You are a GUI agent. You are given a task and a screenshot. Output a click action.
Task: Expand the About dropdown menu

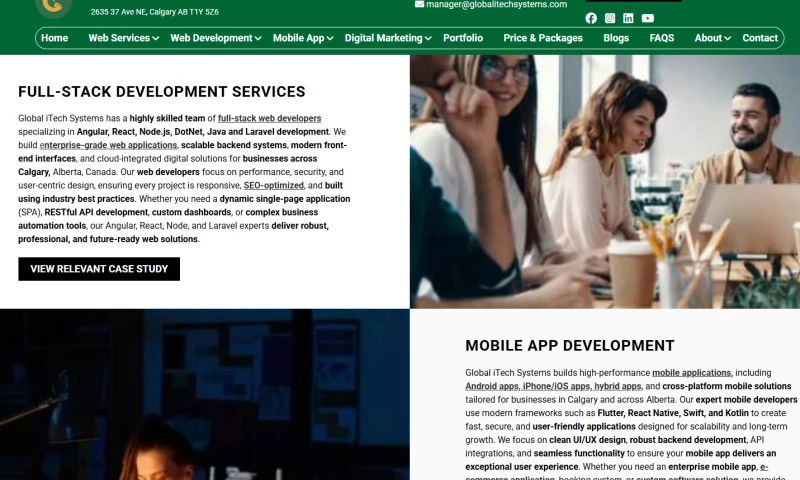tap(712, 38)
